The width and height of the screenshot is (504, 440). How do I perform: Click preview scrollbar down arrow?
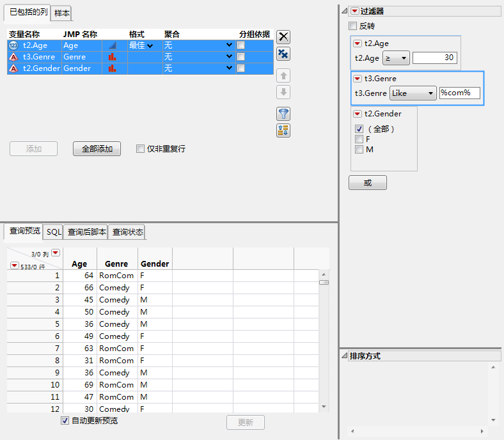click(x=324, y=407)
